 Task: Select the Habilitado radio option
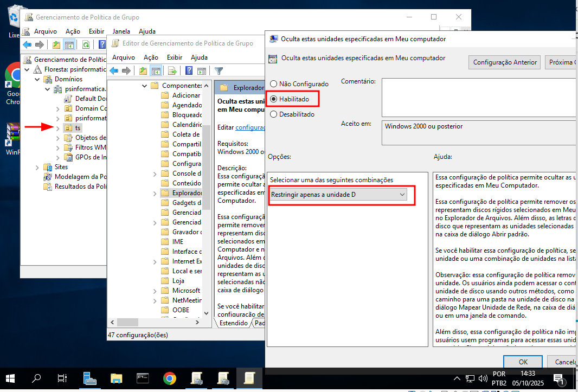pos(274,99)
